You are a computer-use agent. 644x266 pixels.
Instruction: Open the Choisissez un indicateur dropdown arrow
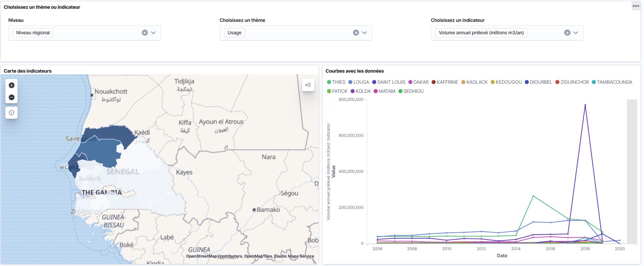pyautogui.click(x=576, y=33)
